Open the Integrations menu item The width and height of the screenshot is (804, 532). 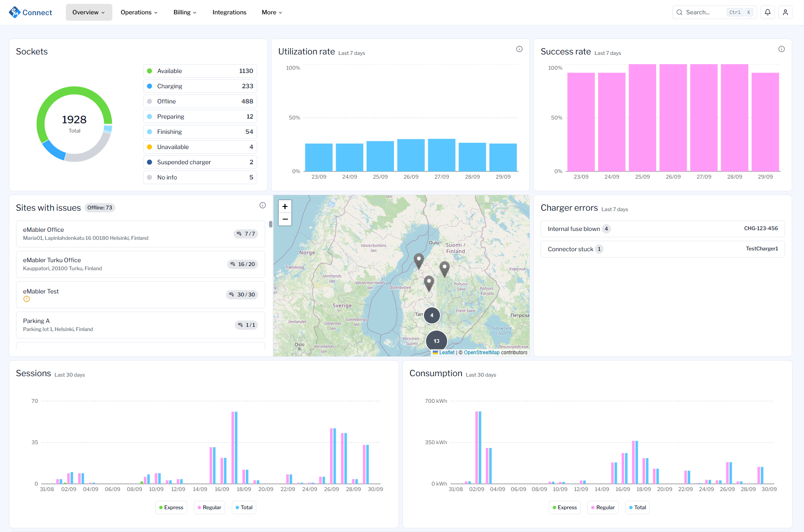tap(229, 12)
